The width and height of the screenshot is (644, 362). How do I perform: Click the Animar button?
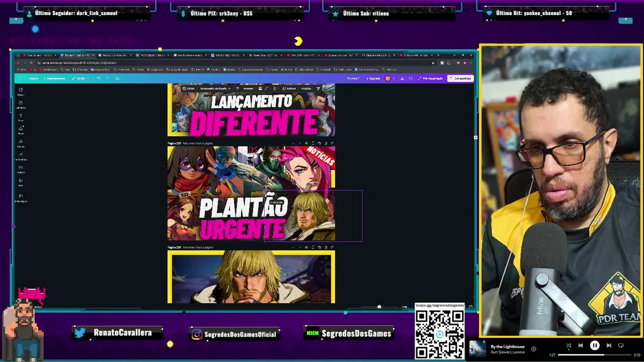point(289,88)
